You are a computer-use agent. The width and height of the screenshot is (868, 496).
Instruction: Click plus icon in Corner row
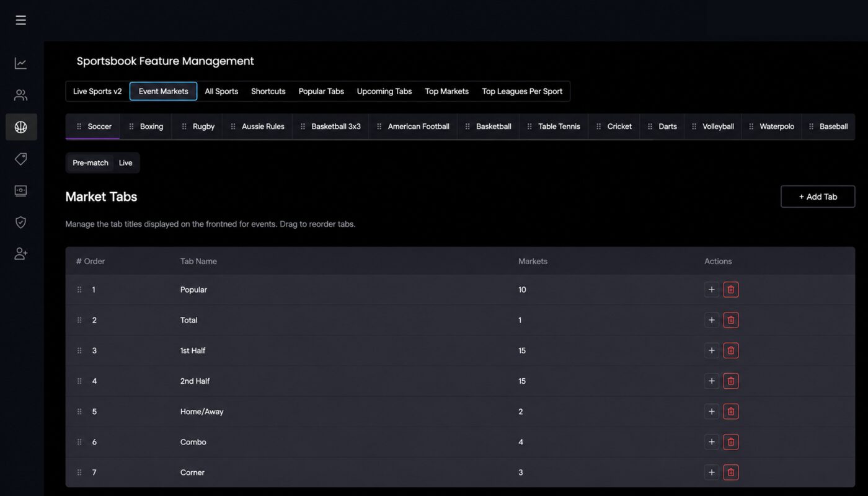tap(712, 472)
